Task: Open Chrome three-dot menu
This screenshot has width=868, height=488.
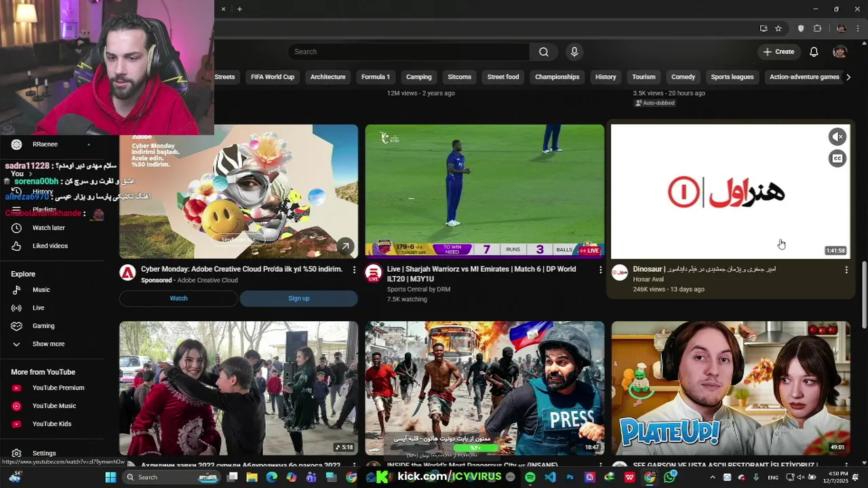Action: click(857, 28)
